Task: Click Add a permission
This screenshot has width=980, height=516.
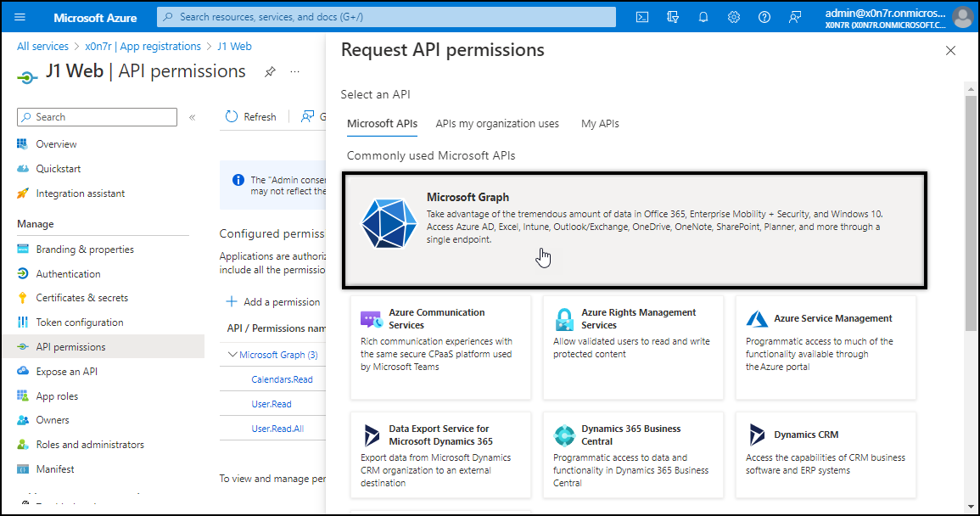Action: 273,302
